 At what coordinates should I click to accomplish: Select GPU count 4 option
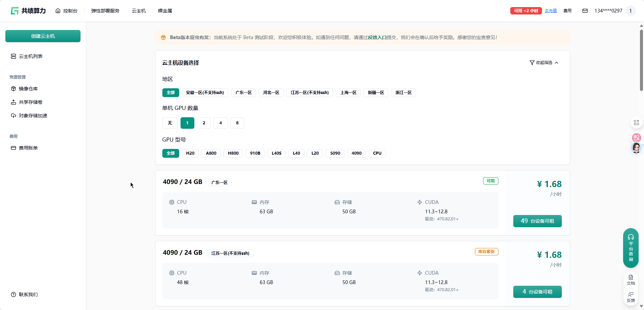[221, 123]
